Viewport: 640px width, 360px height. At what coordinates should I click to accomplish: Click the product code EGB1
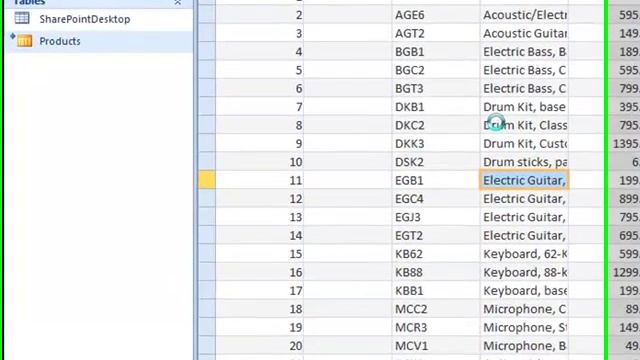click(x=409, y=180)
